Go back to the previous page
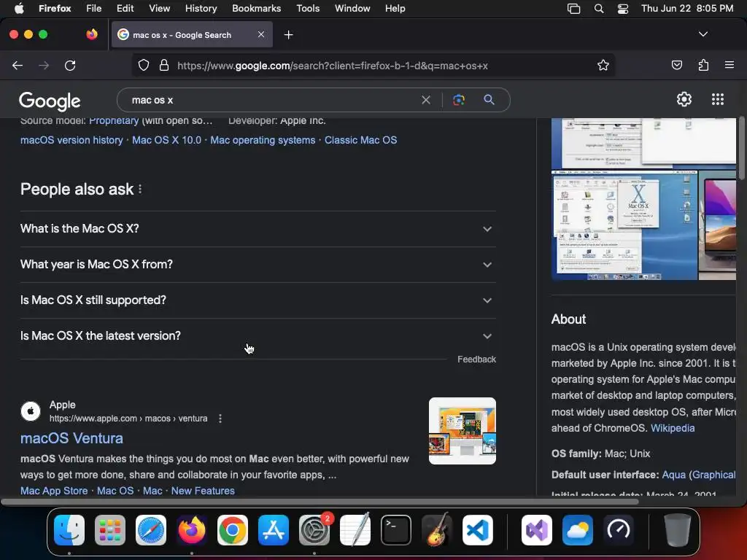This screenshot has height=560, width=747. pos(18,66)
